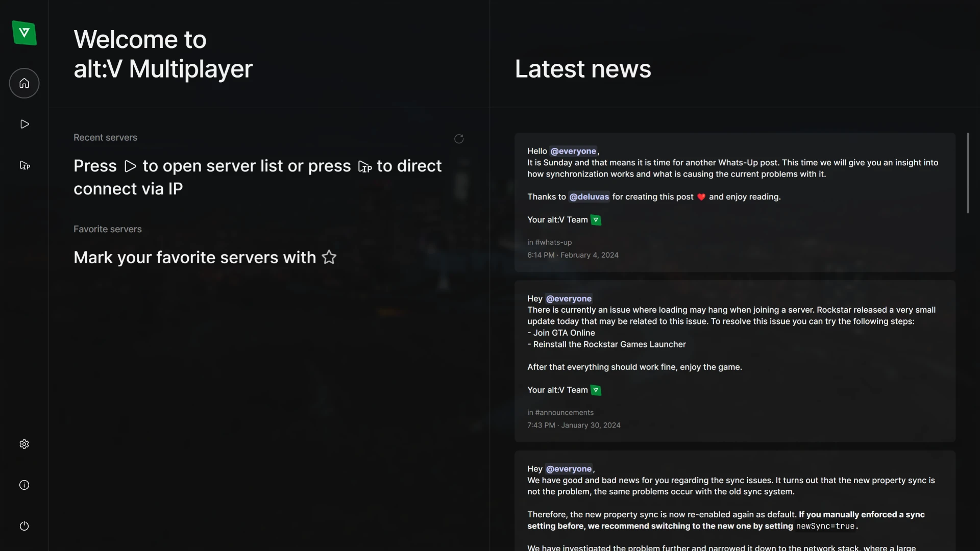980x551 pixels.
Task: Click the #announcements channel label
Action: click(x=564, y=412)
